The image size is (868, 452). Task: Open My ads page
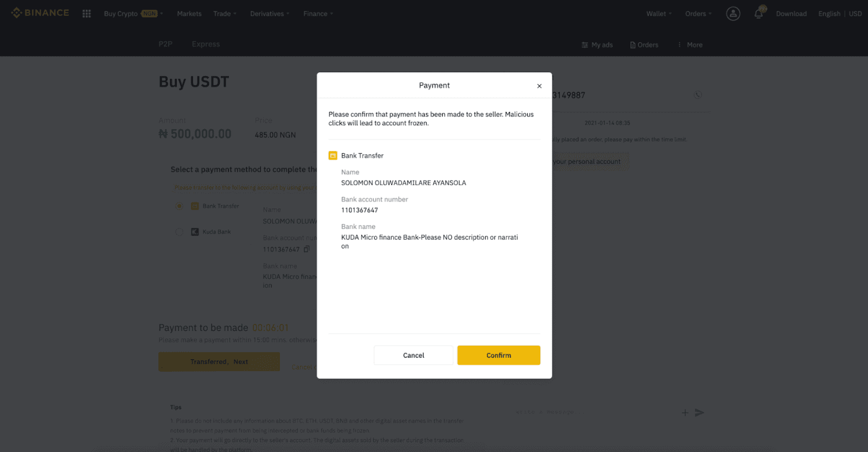[x=597, y=44]
